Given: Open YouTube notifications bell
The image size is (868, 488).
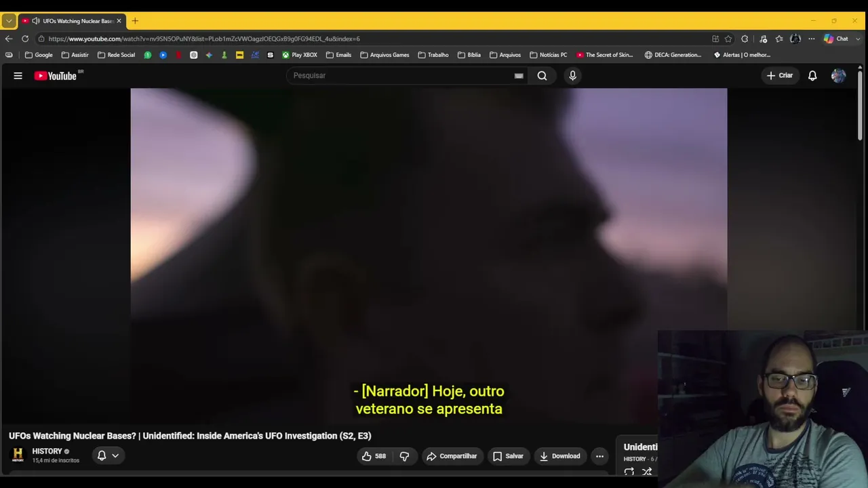Looking at the screenshot, I should [812, 76].
